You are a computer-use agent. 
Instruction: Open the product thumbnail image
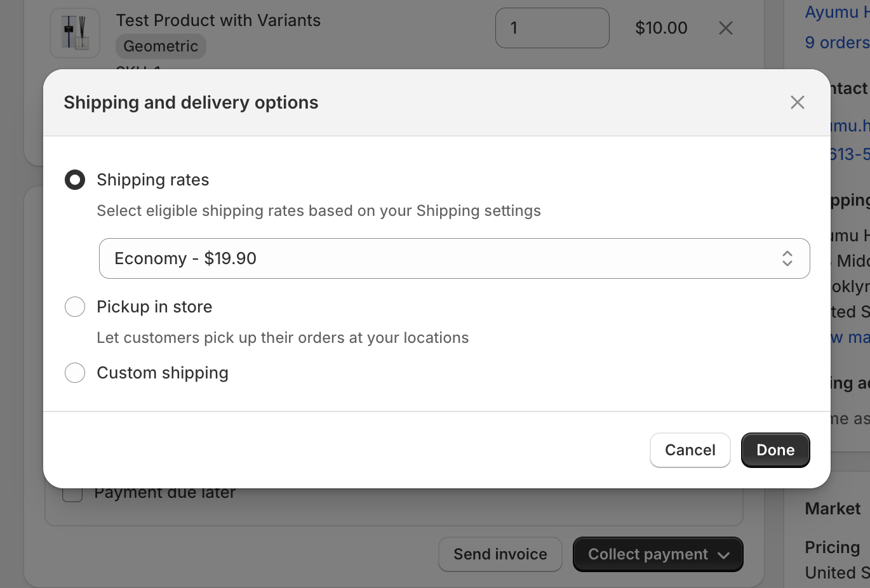(x=75, y=33)
